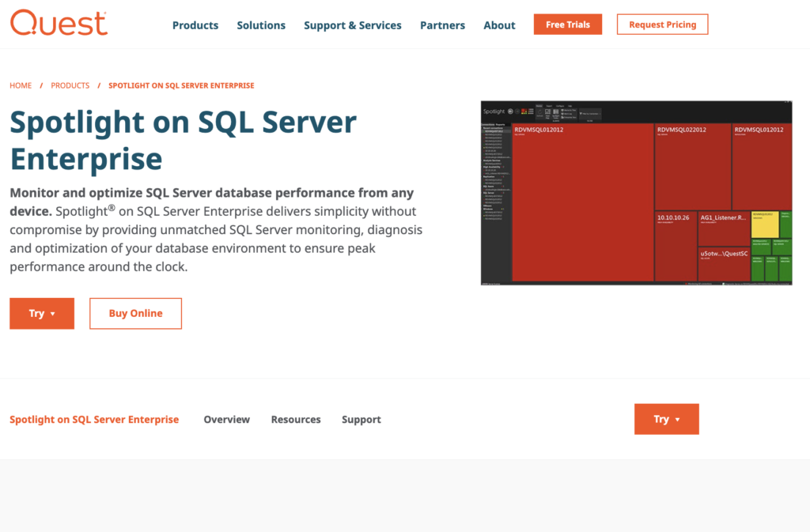Screen dimensions: 810x532
Task: Go to PRODUCTS breadcrumb link
Action: (70, 85)
